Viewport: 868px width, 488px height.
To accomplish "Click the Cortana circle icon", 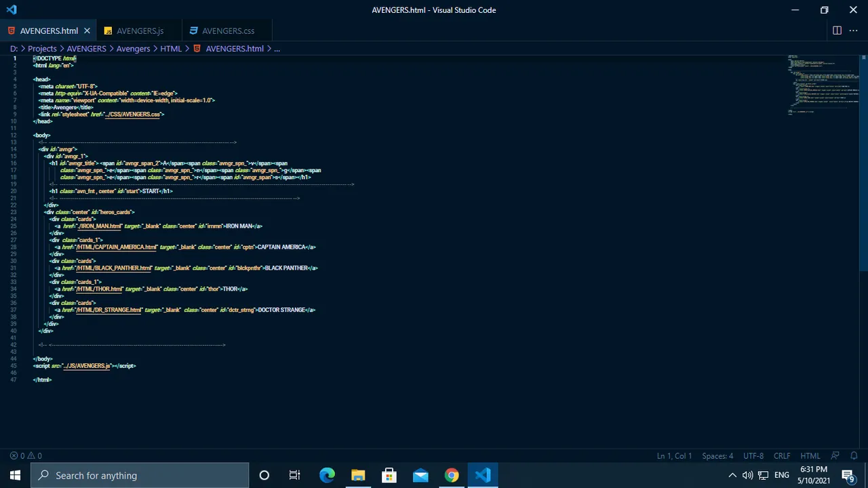I will pos(264,475).
